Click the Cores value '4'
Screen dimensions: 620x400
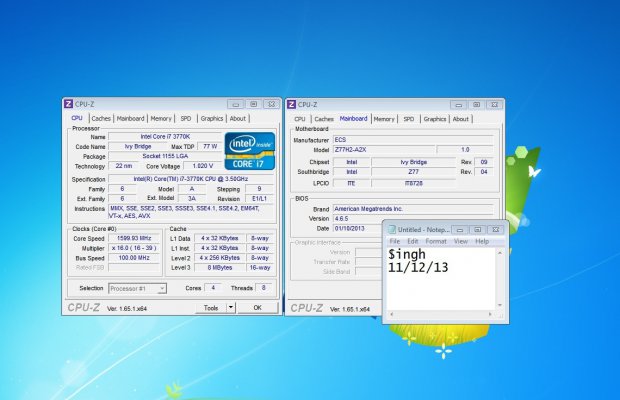213,288
